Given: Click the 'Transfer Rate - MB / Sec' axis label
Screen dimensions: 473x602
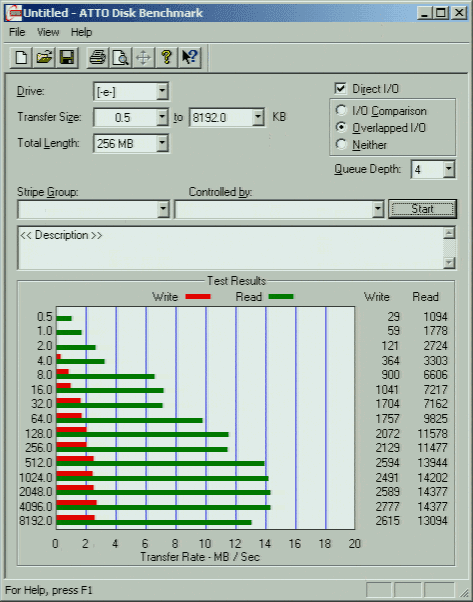Looking at the screenshot, I should (x=200, y=557).
